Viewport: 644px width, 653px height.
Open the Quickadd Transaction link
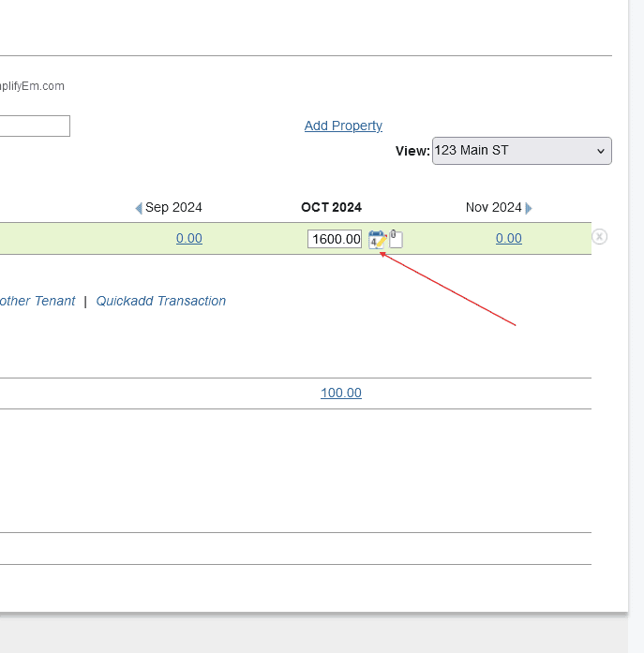[x=161, y=301]
